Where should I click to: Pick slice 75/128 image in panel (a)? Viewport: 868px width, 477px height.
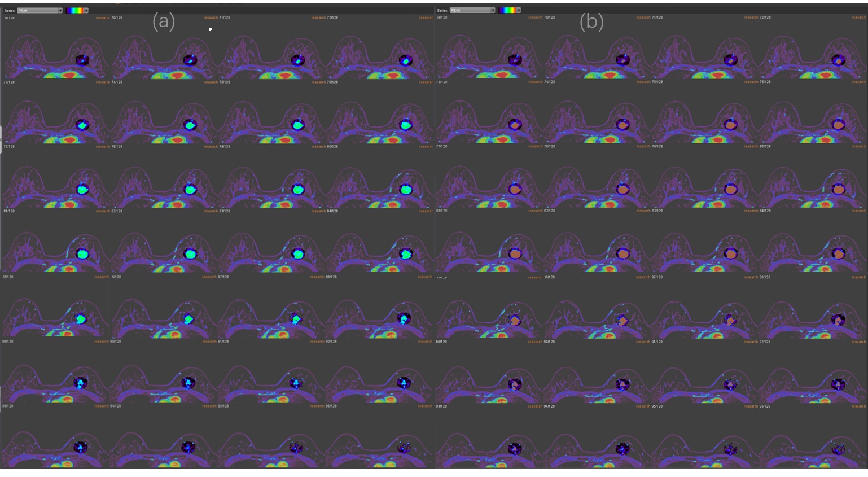tap(271, 119)
